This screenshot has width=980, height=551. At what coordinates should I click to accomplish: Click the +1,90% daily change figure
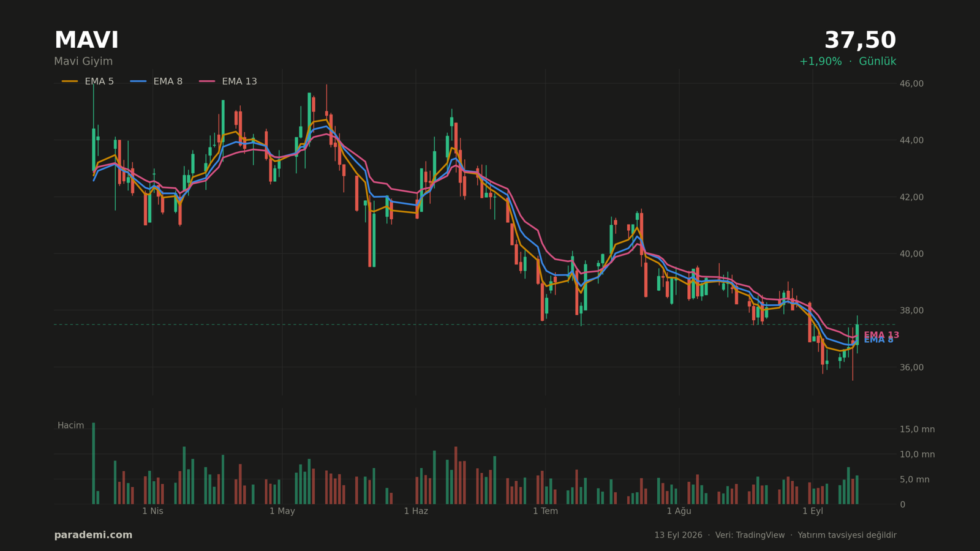(x=820, y=62)
